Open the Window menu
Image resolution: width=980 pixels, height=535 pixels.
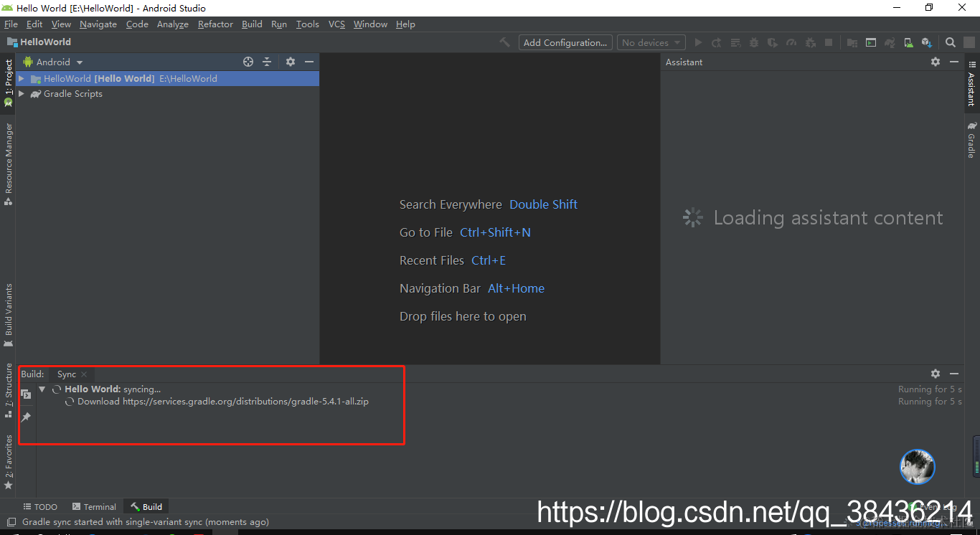[370, 24]
